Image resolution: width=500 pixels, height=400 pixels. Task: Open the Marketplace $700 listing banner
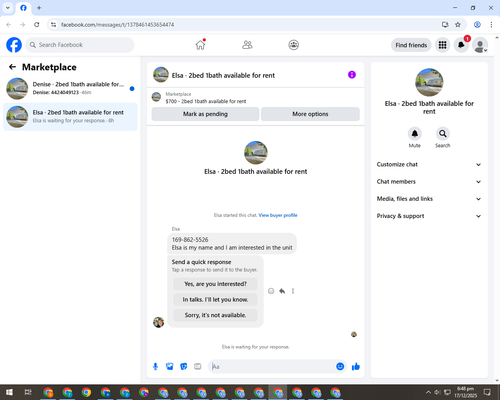point(255,97)
